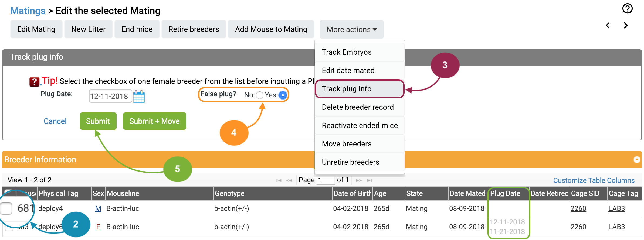Select Track Embryos from the dropdown
This screenshot has height=240, width=644.
[360, 52]
